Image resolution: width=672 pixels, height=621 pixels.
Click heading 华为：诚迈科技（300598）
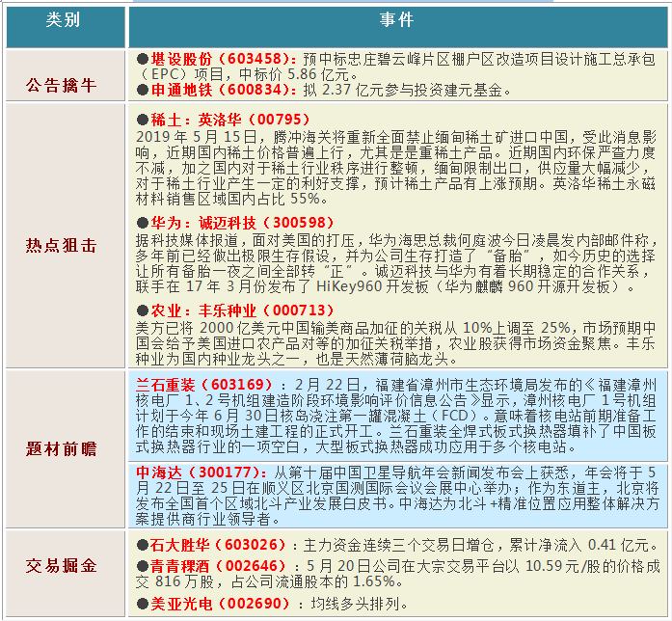click(242, 223)
